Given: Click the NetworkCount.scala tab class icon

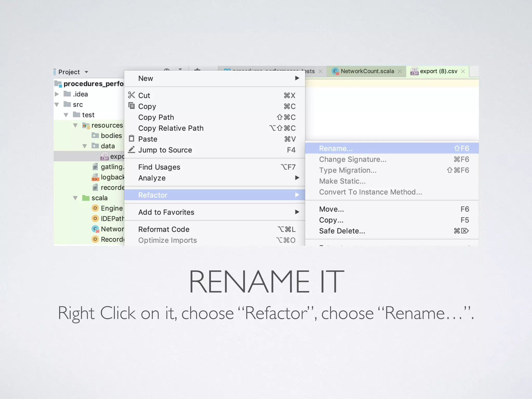Looking at the screenshot, I should point(336,71).
